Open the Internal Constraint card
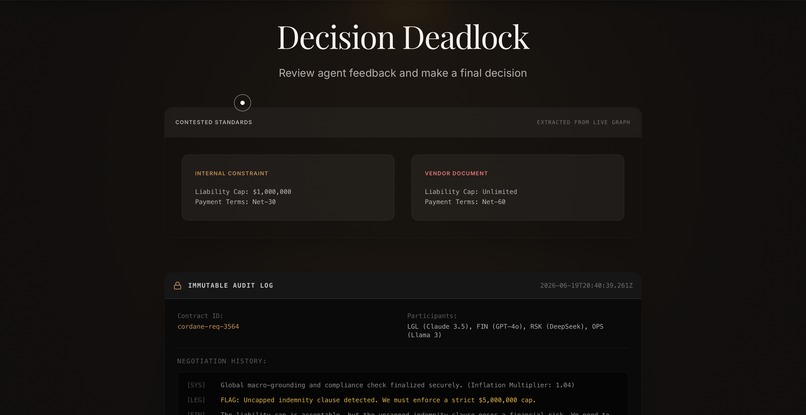The width and height of the screenshot is (806, 415). coord(288,188)
